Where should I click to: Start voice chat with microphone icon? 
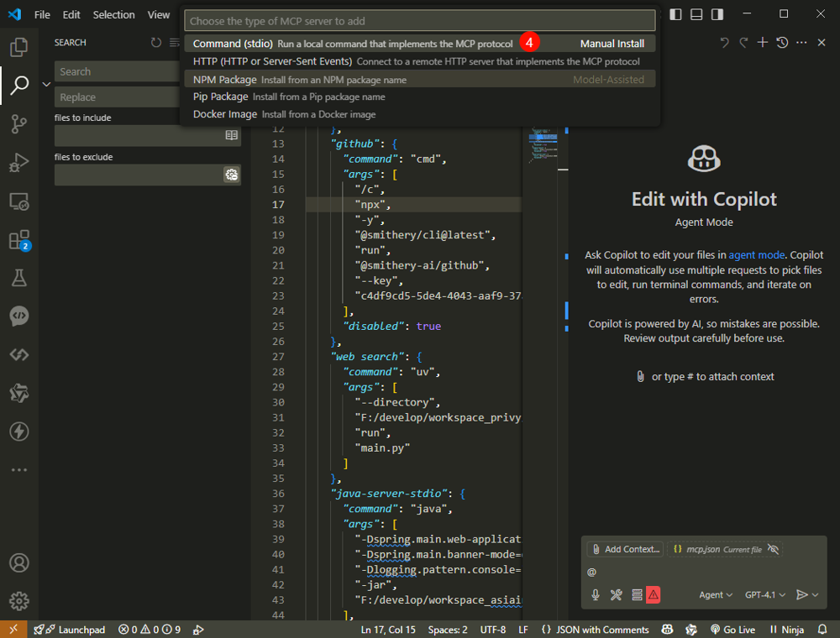pyautogui.click(x=596, y=594)
